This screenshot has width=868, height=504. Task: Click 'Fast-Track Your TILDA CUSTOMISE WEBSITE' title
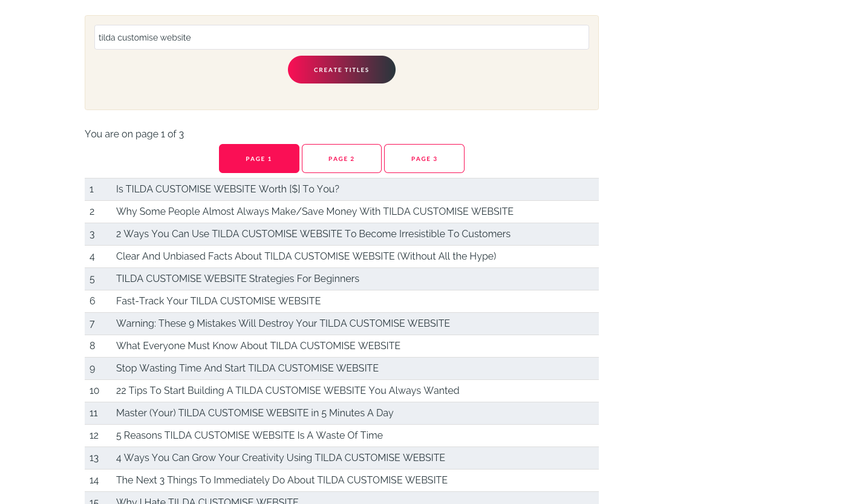point(218,301)
